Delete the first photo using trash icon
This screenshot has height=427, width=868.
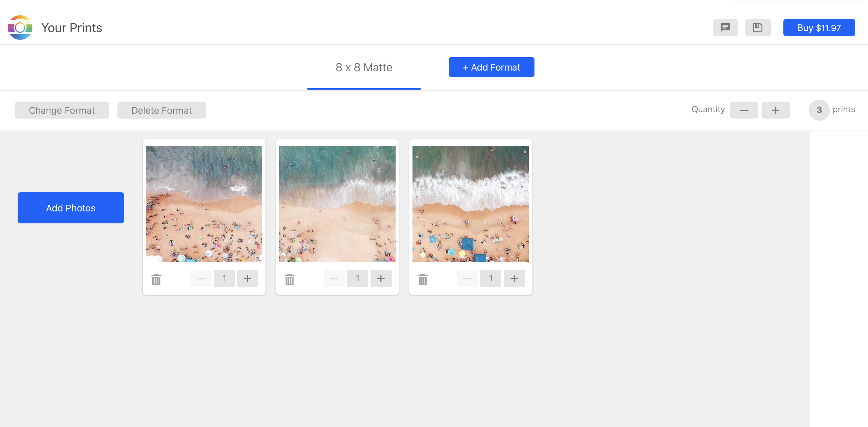(x=156, y=279)
